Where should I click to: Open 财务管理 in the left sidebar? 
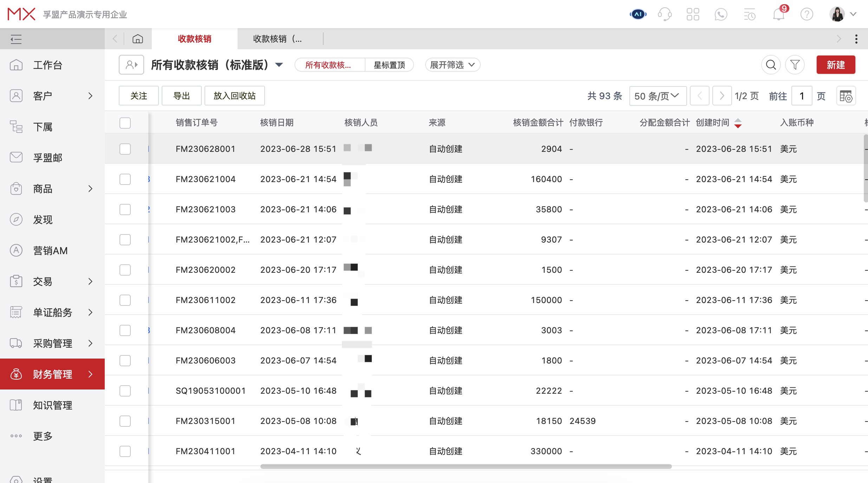coord(53,374)
